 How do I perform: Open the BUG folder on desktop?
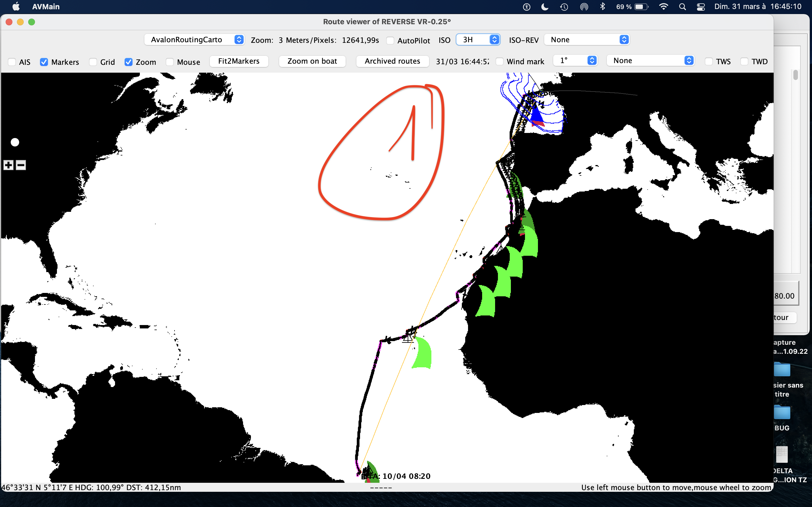(x=782, y=413)
